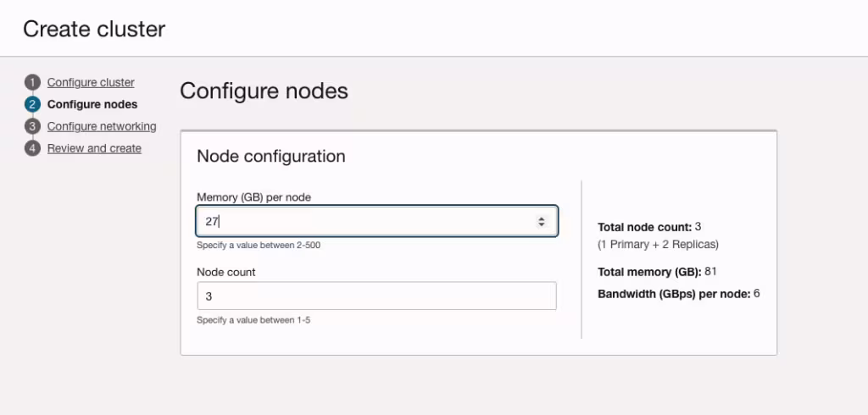
Task: Click the hint 'Specify a value between 2-500'
Action: 259,246
